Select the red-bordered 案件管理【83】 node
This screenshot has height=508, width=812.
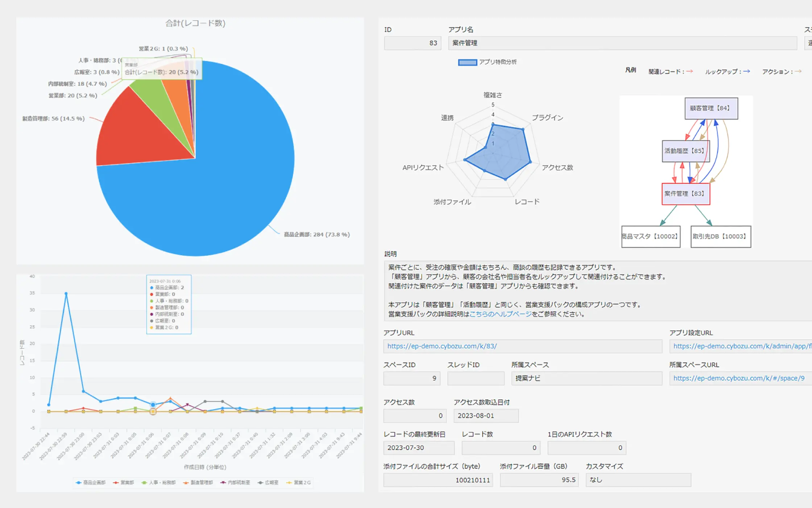pos(685,194)
